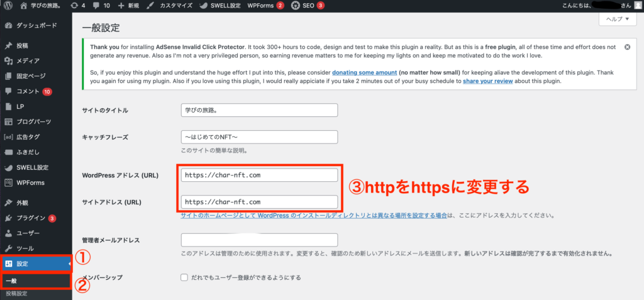This screenshot has height=300, width=644.
Task: Click the red 3 badge on SEO
Action: [320, 6]
